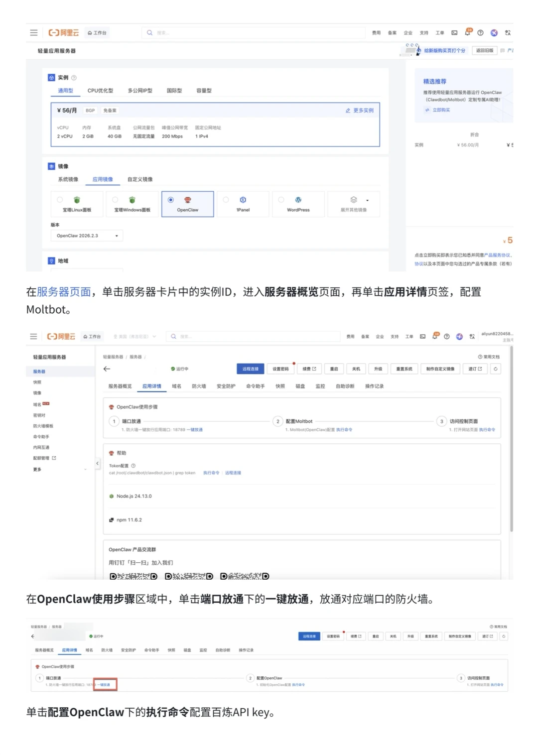Select 快照 in the left sidebar

[37, 382]
